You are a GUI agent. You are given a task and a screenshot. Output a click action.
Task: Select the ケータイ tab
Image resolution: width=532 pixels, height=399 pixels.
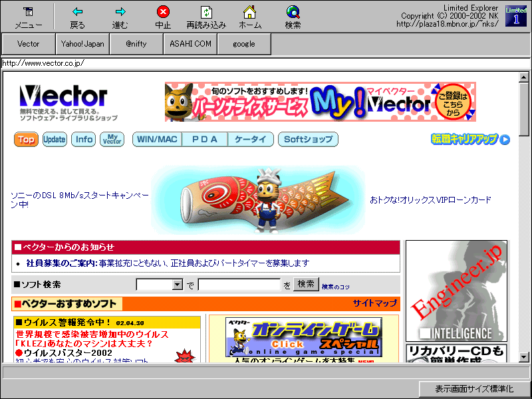pyautogui.click(x=251, y=140)
